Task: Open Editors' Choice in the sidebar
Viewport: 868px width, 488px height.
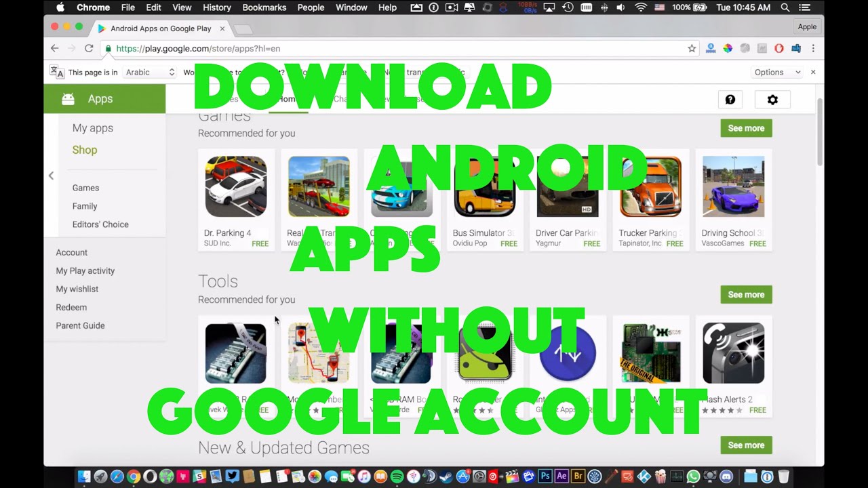Action: [x=100, y=224]
